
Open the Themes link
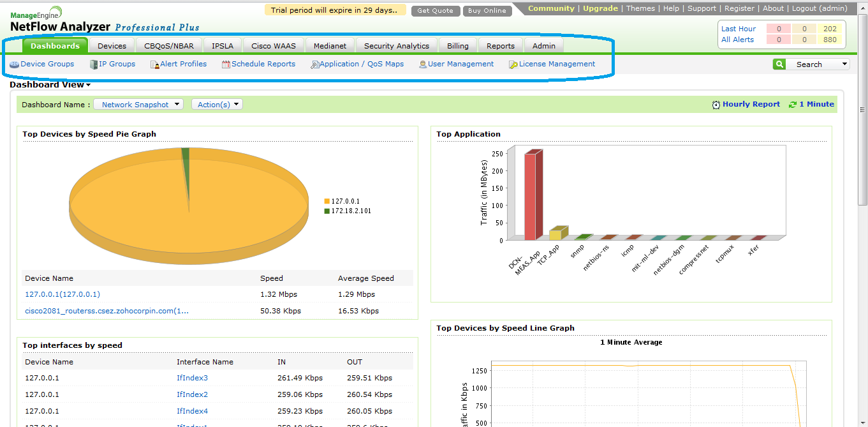[640, 8]
